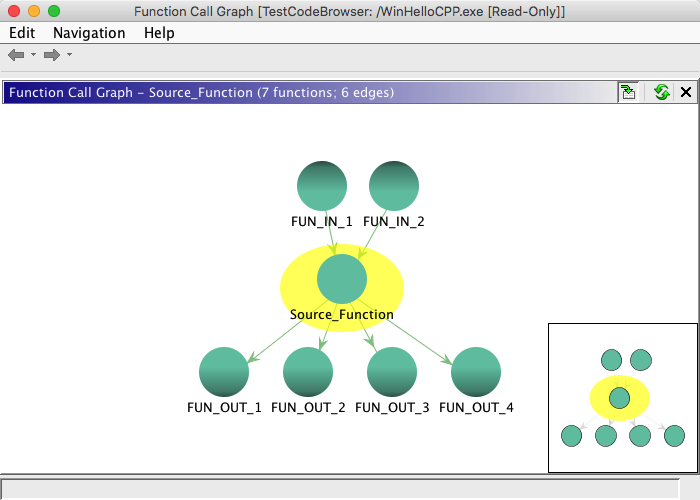The image size is (700, 500).
Task: Open the back arrow history dropdown
Action: [33, 54]
